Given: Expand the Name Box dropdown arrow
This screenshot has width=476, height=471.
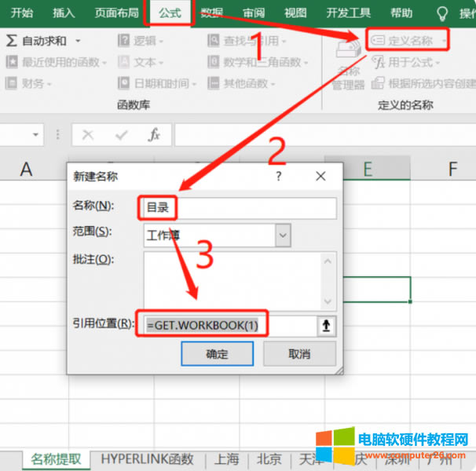Looking at the screenshot, I should click(x=35, y=134).
